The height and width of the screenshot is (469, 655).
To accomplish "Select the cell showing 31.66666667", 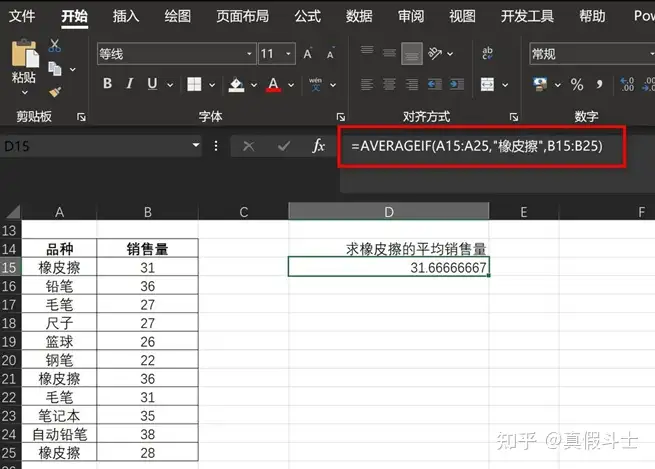I will pos(388,267).
